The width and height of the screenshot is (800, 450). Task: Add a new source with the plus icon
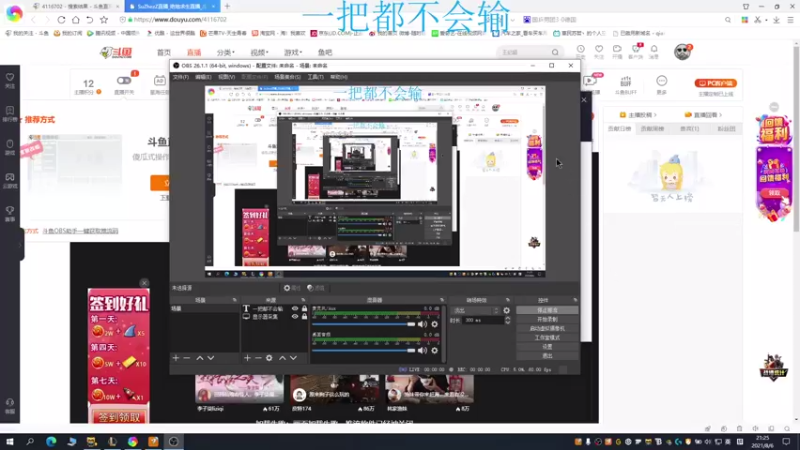coord(247,358)
